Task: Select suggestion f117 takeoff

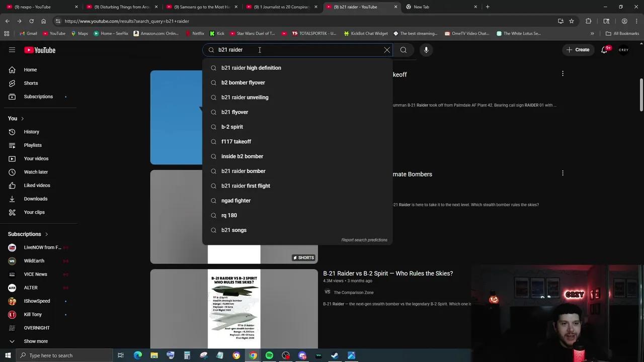Action: 297,142
